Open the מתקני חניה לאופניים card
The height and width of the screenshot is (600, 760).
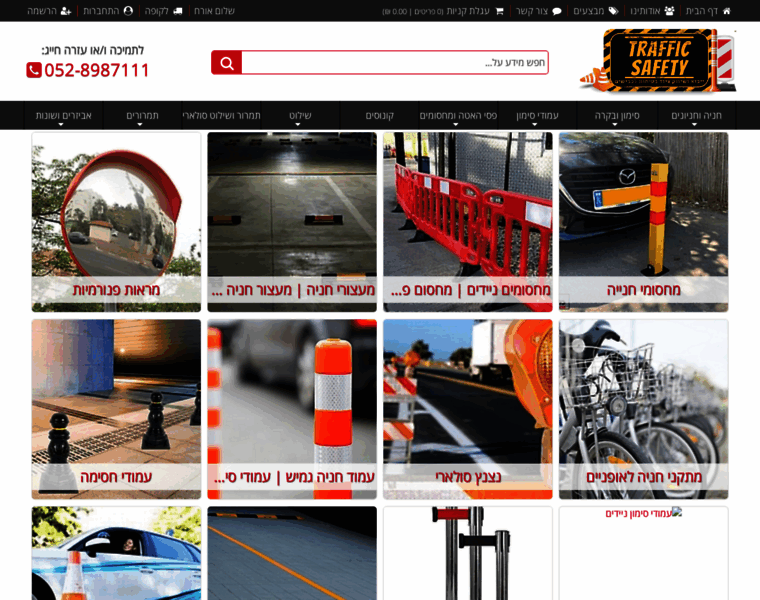coord(643,409)
